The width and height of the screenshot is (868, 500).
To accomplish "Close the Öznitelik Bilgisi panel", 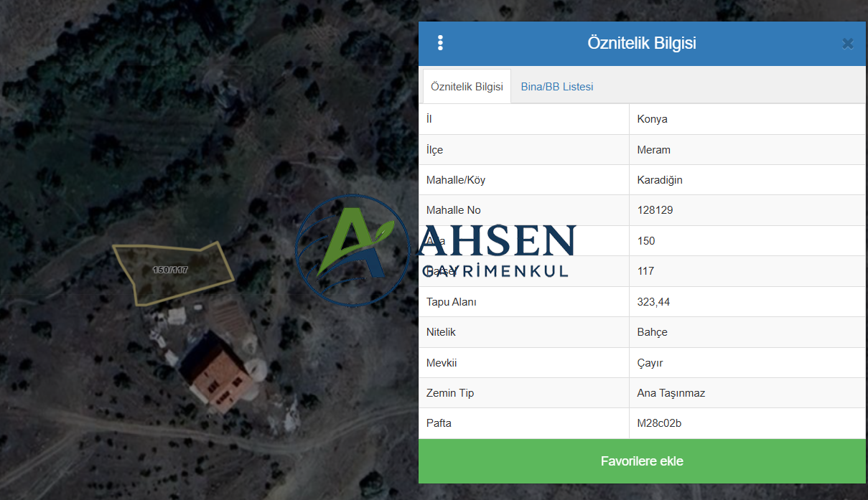I will [x=848, y=44].
